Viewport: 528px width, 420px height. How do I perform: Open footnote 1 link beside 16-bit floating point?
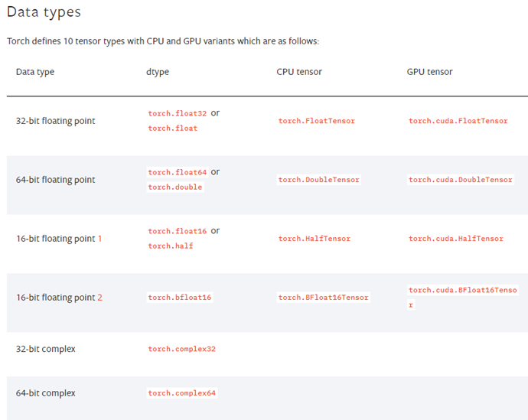[99, 239]
